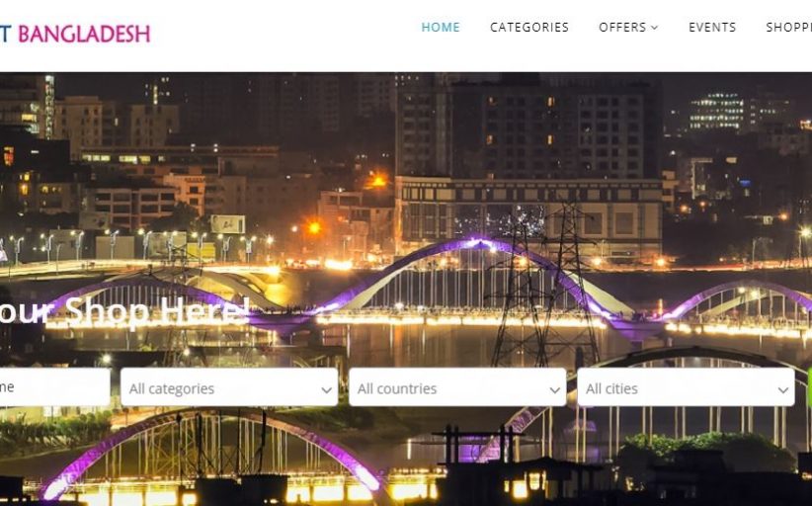Open the All cities dropdown

[x=686, y=386]
